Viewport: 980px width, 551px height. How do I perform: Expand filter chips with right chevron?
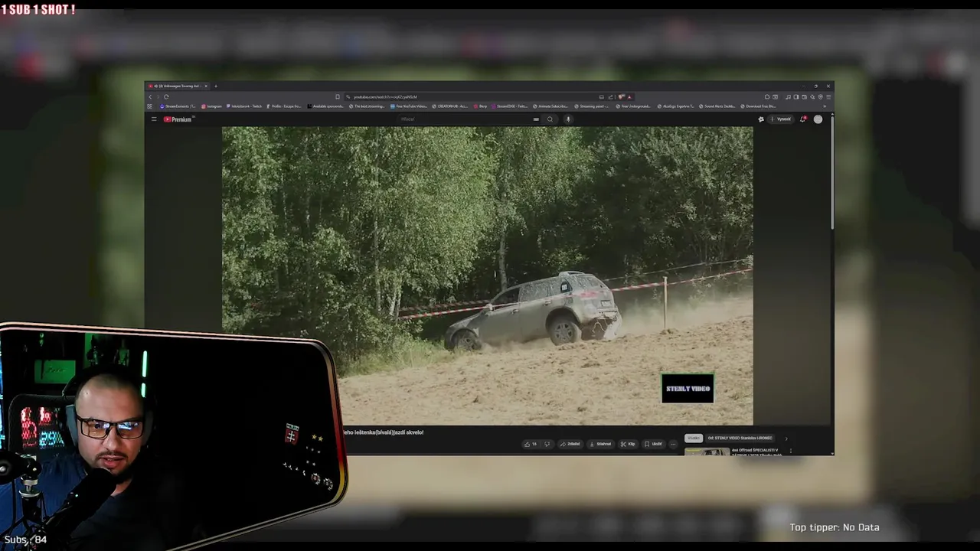(786, 439)
